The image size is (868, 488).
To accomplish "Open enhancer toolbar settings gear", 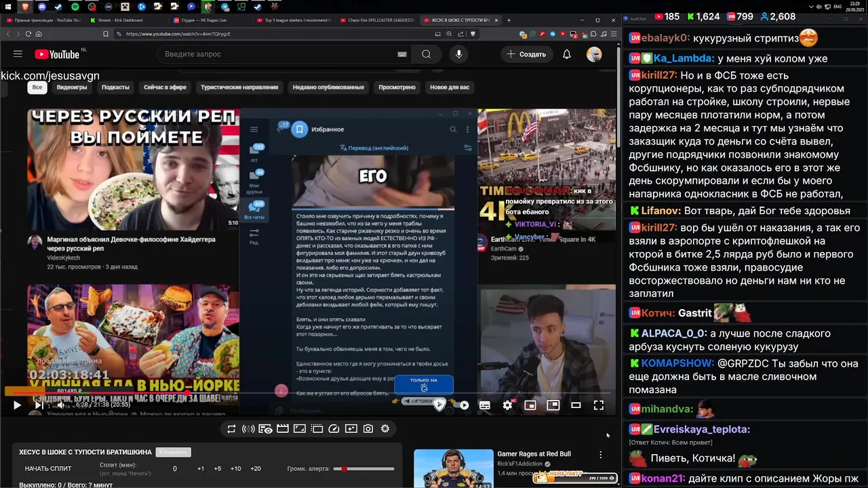I will click(385, 429).
